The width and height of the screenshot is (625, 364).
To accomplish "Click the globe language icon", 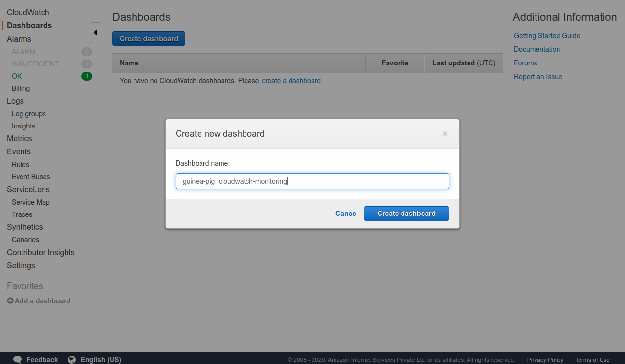I will pyautogui.click(x=72, y=360).
